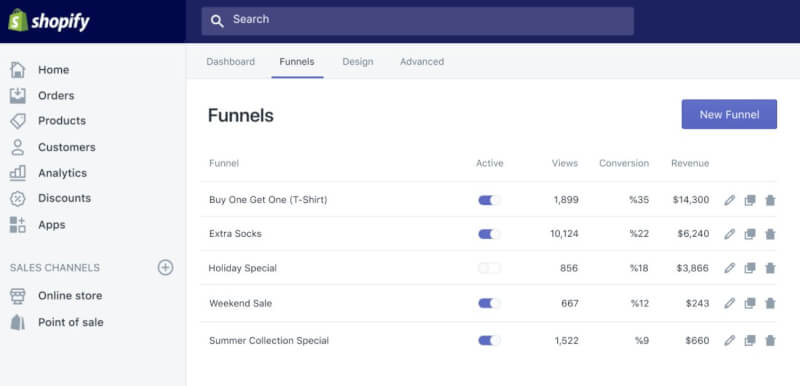Edit the Buy One Get One funnel
Viewport: 800px width, 386px height.
[730, 200]
